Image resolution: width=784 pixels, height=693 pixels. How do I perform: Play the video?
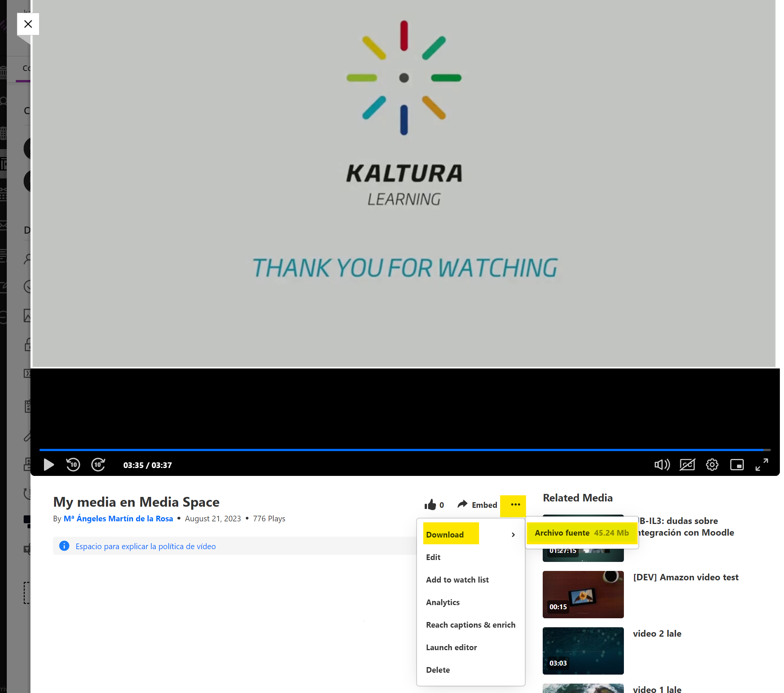click(49, 465)
